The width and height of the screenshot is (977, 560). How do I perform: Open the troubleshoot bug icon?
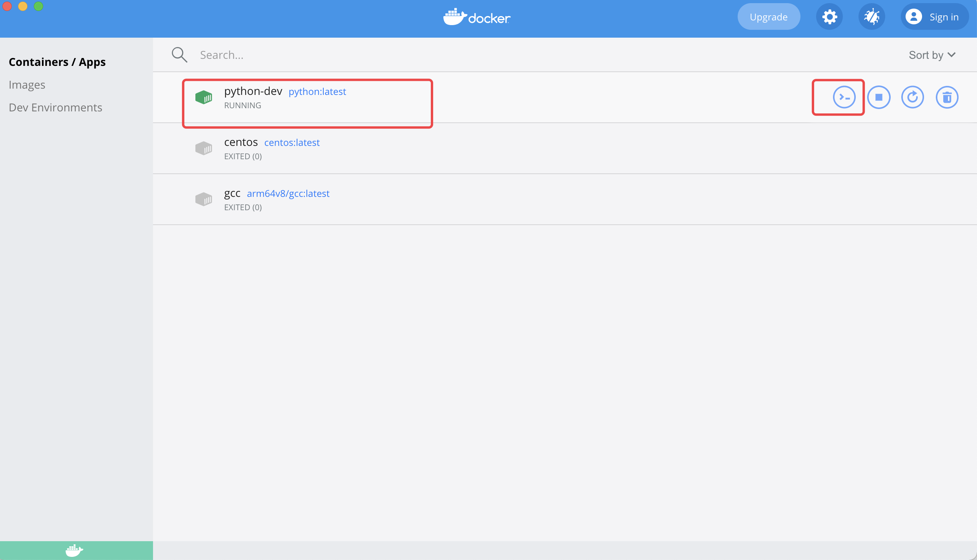871,17
